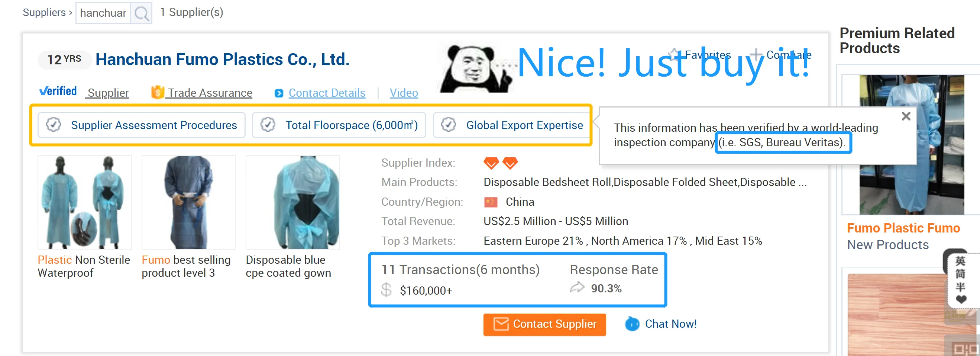The width and height of the screenshot is (980, 356).
Task: Open Disposable blue cpe coated gown thumbnail
Action: 292,202
